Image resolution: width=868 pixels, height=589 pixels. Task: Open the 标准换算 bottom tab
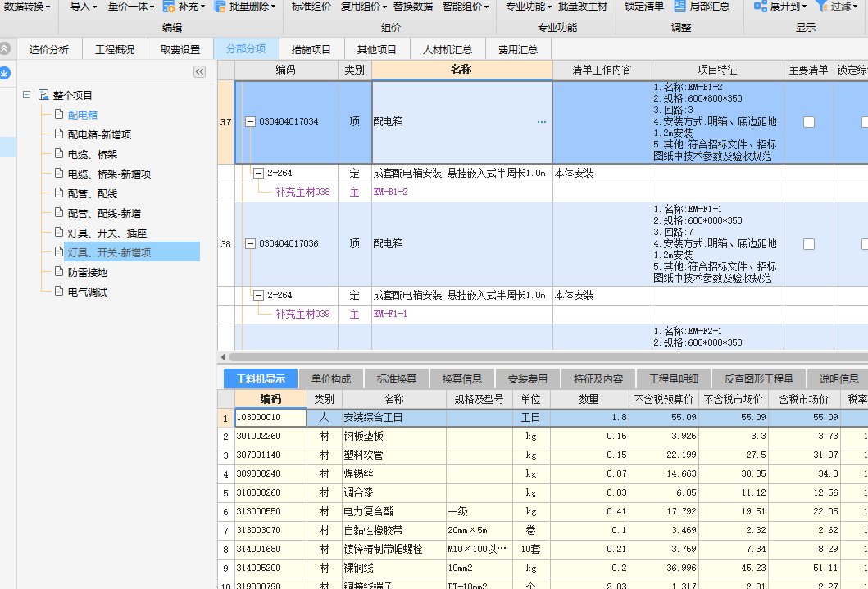coord(397,378)
